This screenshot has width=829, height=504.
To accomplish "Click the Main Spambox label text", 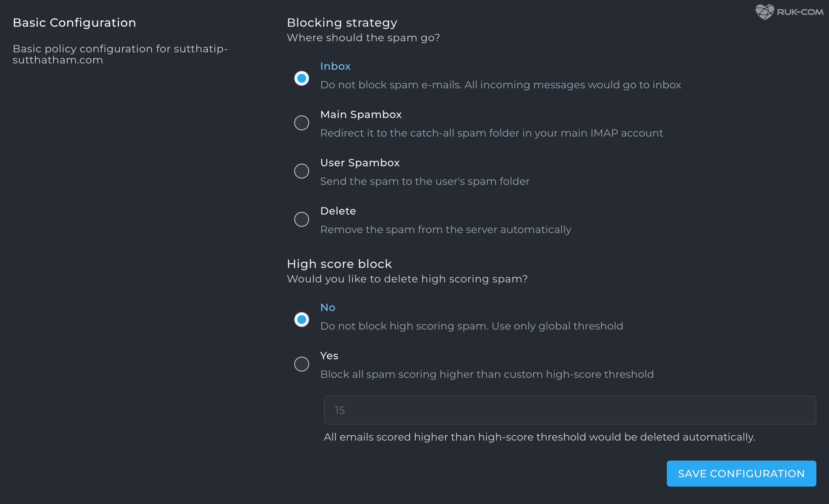I will click(x=361, y=115).
